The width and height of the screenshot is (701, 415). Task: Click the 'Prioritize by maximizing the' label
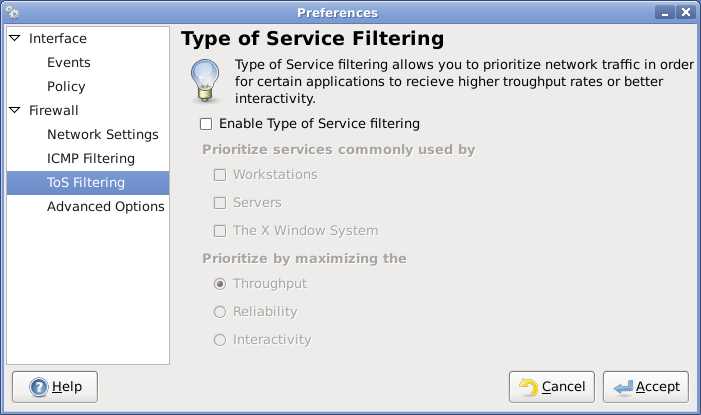tap(304, 258)
